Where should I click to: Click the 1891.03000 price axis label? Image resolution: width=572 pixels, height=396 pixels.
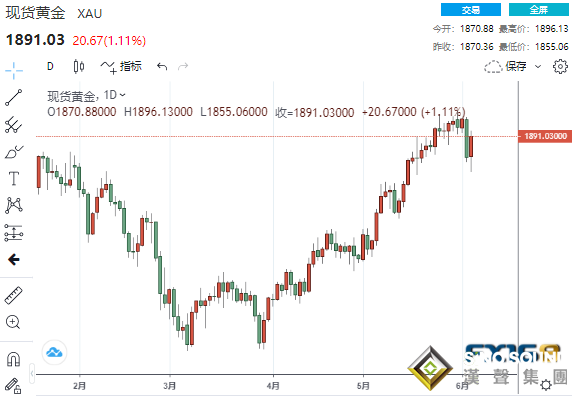(545, 136)
